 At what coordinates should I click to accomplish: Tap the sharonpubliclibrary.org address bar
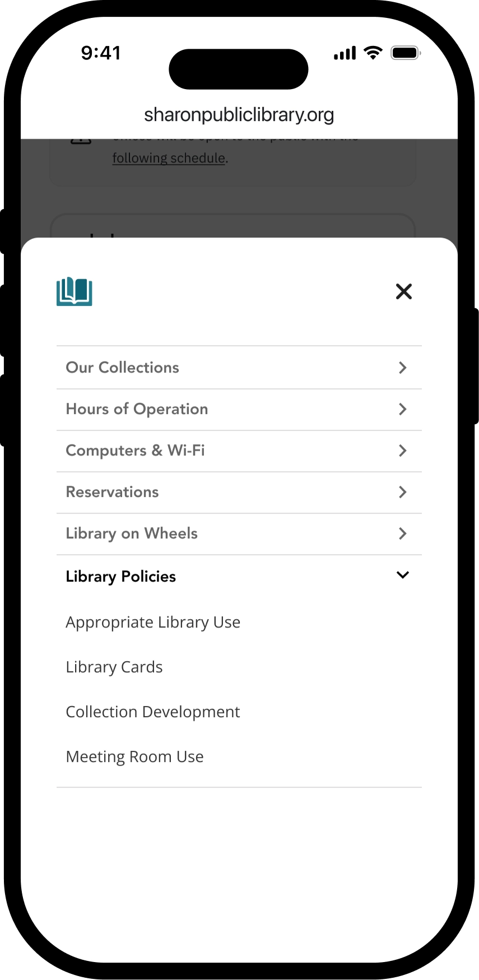pyautogui.click(x=239, y=115)
